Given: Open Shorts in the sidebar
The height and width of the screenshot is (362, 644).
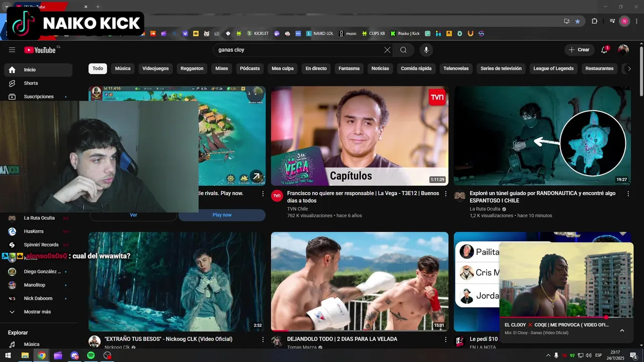Looking at the screenshot, I should 38,83.
